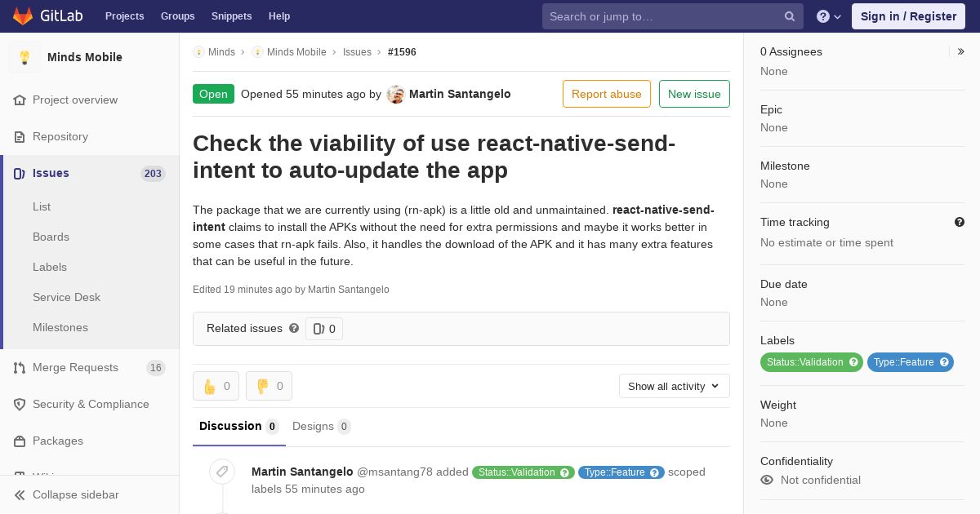Viewport: 980px width, 514px height.
Task: Click the Minds Mobile breadcrumb link
Action: click(296, 52)
